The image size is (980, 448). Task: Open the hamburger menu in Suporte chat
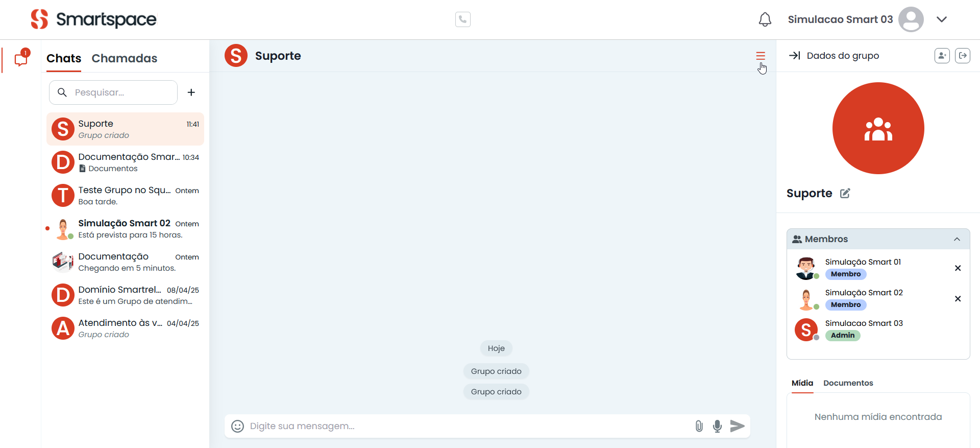[761, 56]
